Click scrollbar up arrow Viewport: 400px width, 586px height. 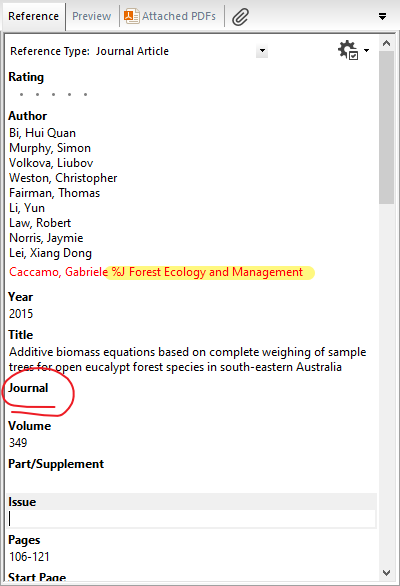pyautogui.click(x=387, y=43)
